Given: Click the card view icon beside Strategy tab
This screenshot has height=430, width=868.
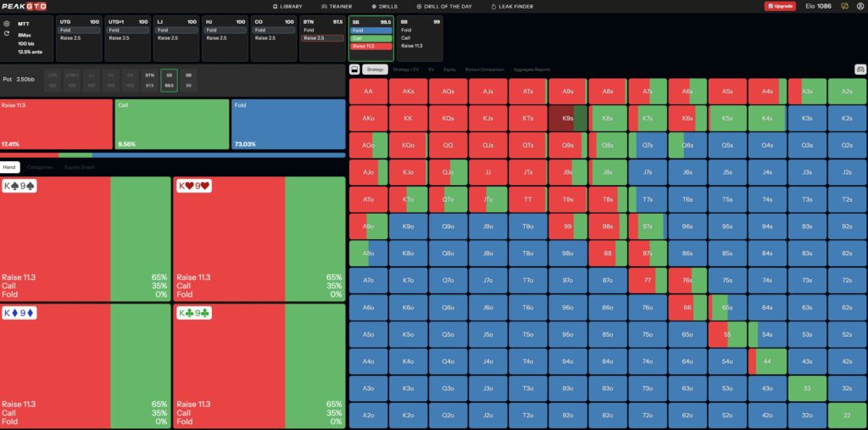Looking at the screenshot, I should point(354,69).
